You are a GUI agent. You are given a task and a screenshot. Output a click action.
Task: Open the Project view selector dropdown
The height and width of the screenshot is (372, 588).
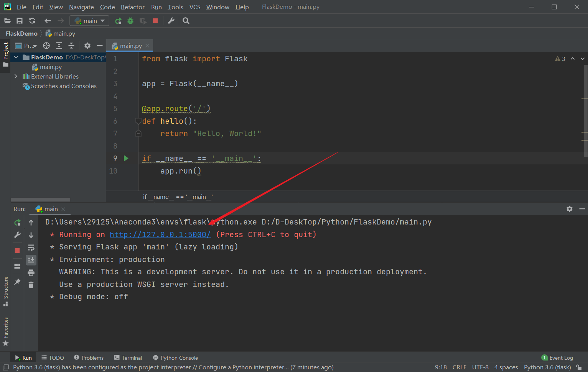click(x=26, y=46)
